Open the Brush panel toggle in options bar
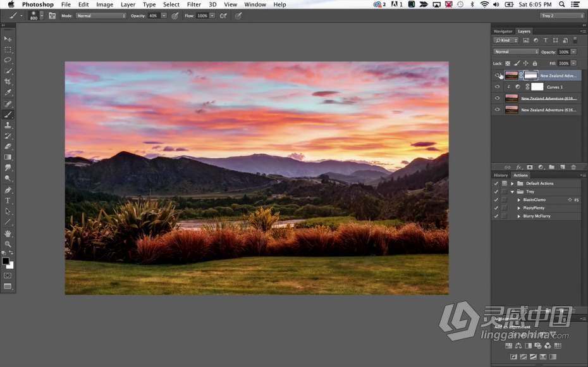 coord(52,16)
